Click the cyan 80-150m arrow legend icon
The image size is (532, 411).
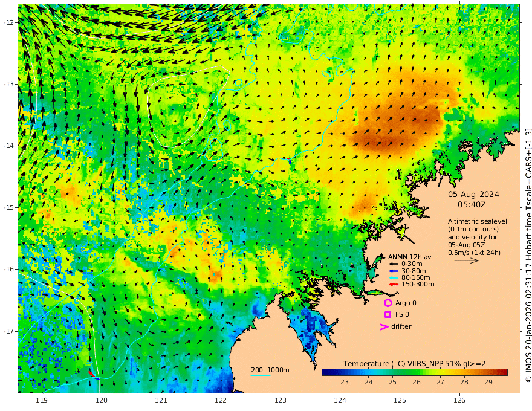pos(393,278)
